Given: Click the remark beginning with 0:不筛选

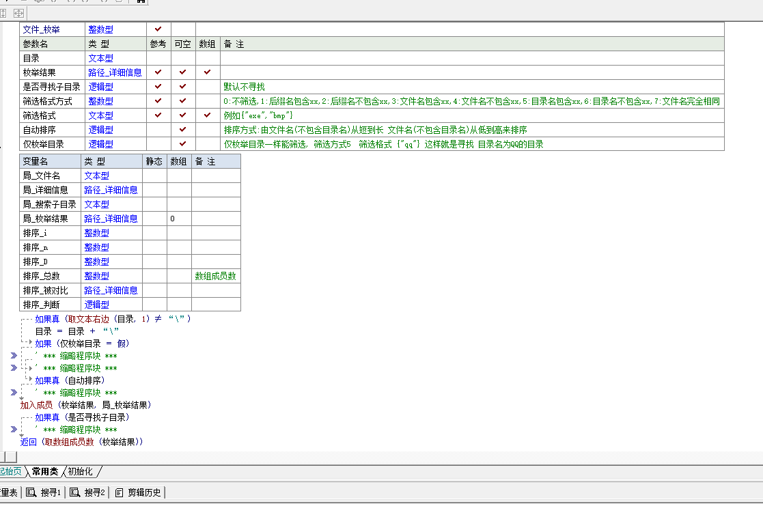Looking at the screenshot, I should coord(471,101).
